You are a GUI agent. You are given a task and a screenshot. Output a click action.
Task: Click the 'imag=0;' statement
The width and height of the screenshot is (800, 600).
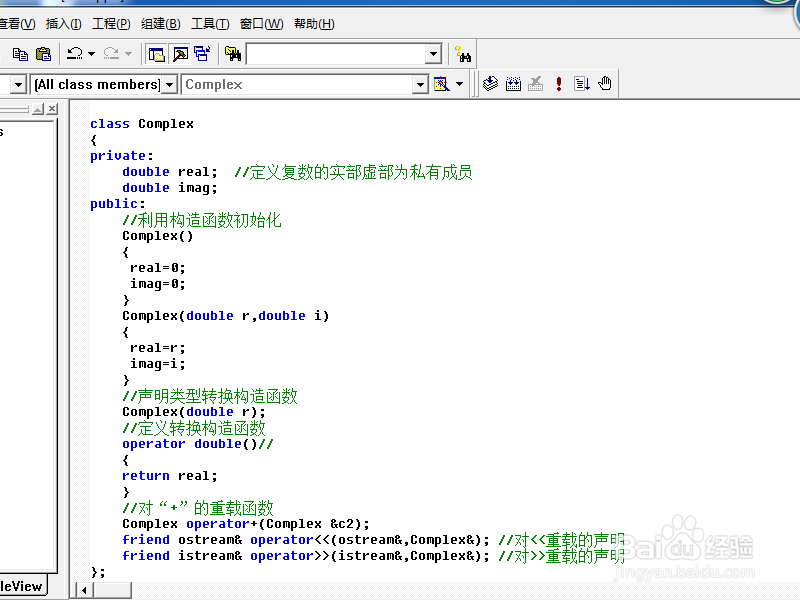click(158, 284)
